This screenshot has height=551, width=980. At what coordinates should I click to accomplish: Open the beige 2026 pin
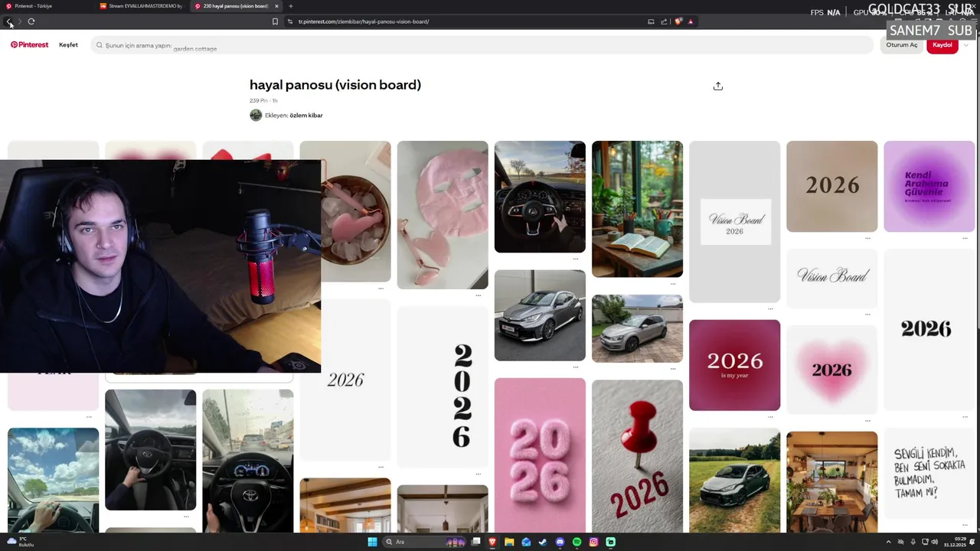(x=831, y=186)
